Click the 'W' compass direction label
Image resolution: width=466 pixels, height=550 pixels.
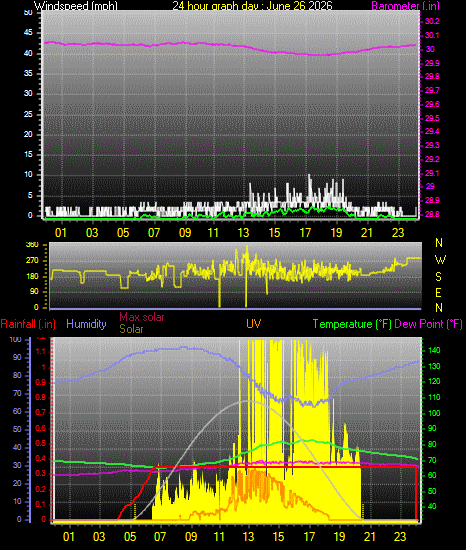coord(440,260)
